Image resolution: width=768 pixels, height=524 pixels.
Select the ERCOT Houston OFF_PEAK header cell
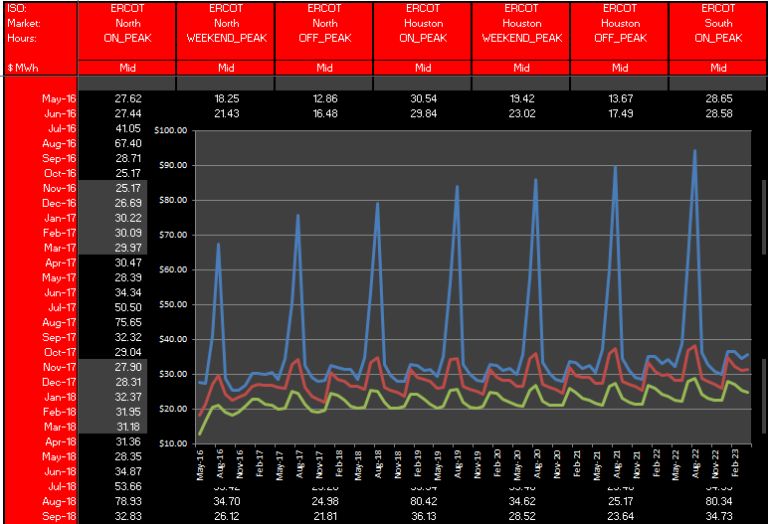(620, 23)
